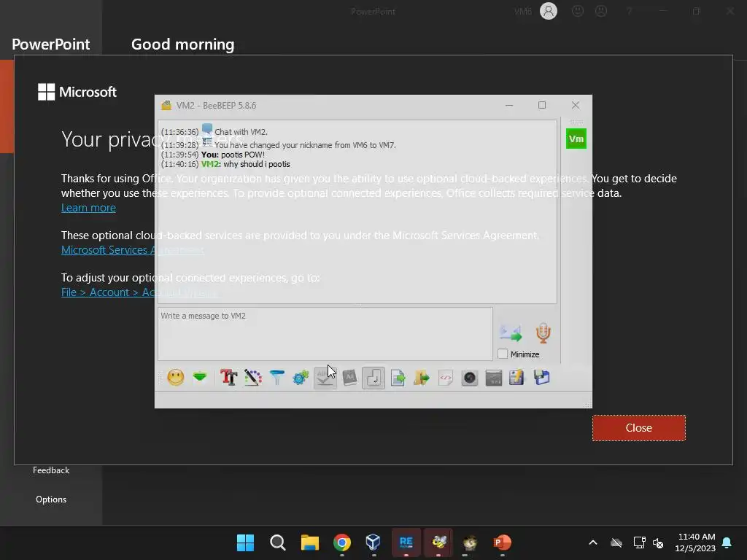Viewport: 747px width, 560px height.
Task: Start voice message with microphone icon
Action: 543,332
